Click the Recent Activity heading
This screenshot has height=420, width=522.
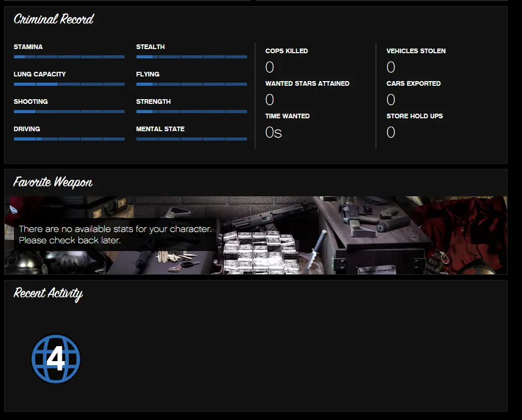tap(48, 293)
